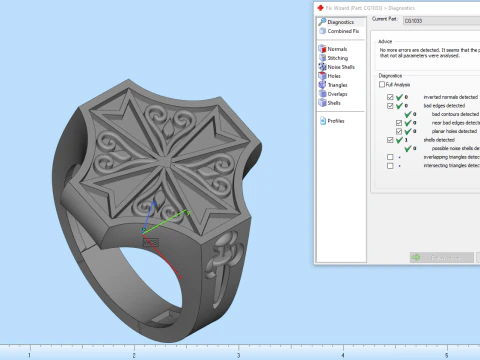Image resolution: width=480 pixels, height=360 pixels.
Task: Click the Follow Advice button
Action: point(442,257)
